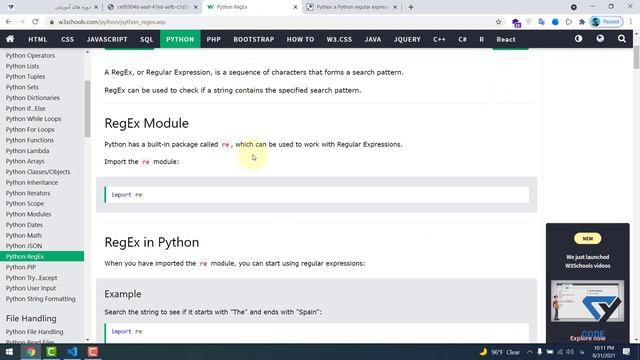Go back using the browser back arrow
640x360 pixels.
click(x=9, y=22)
